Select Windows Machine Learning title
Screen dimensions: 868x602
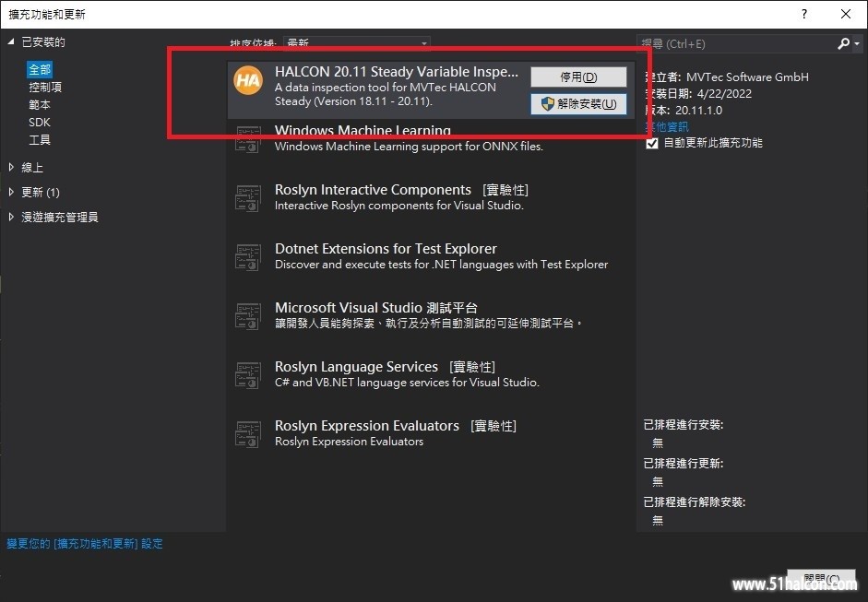pos(363,131)
